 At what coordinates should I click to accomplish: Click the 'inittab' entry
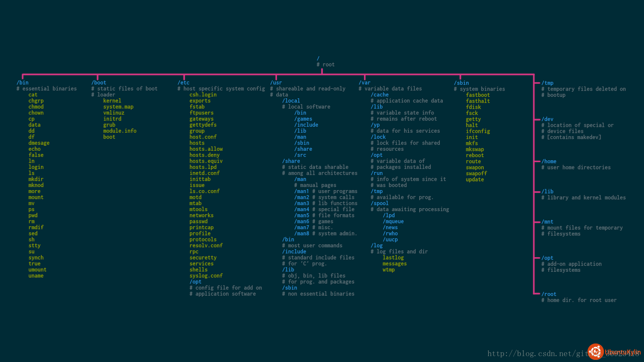coord(200,179)
